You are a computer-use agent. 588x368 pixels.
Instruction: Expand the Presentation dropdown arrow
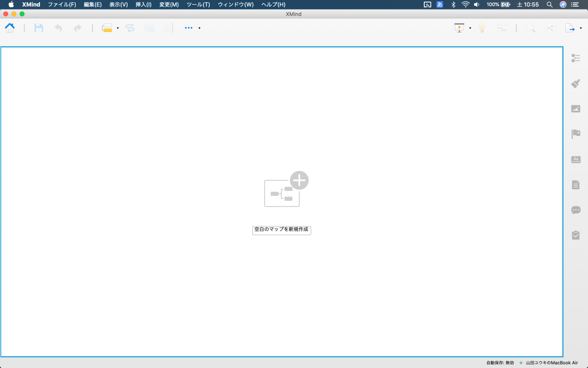coord(470,28)
